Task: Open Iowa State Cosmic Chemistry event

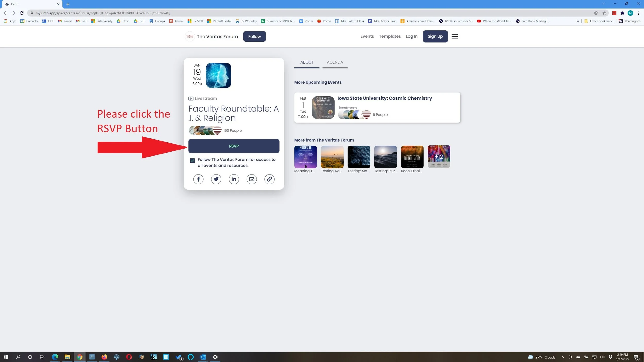Action: 384,98
